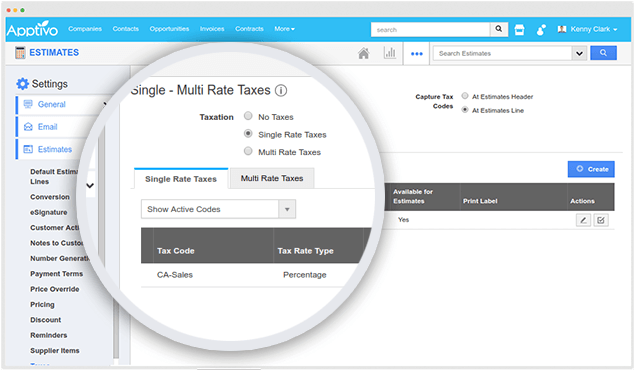This screenshot has height=371, width=635.
Task: Select Supplier Items in settings list
Action: [55, 351]
